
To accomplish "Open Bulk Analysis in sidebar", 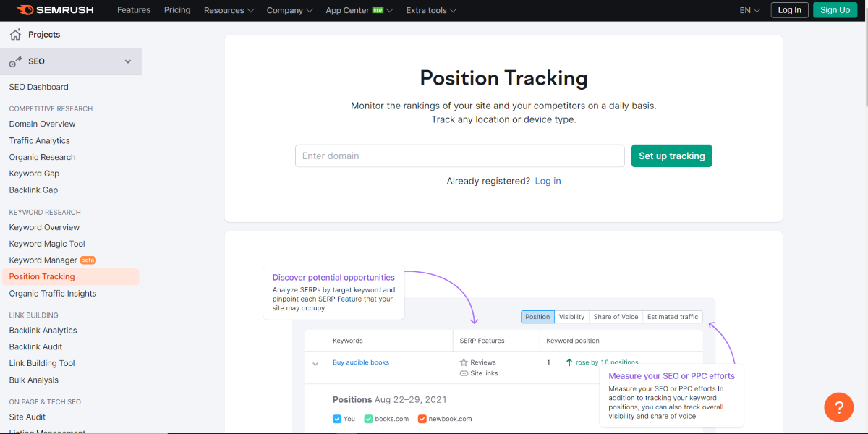I will (34, 380).
